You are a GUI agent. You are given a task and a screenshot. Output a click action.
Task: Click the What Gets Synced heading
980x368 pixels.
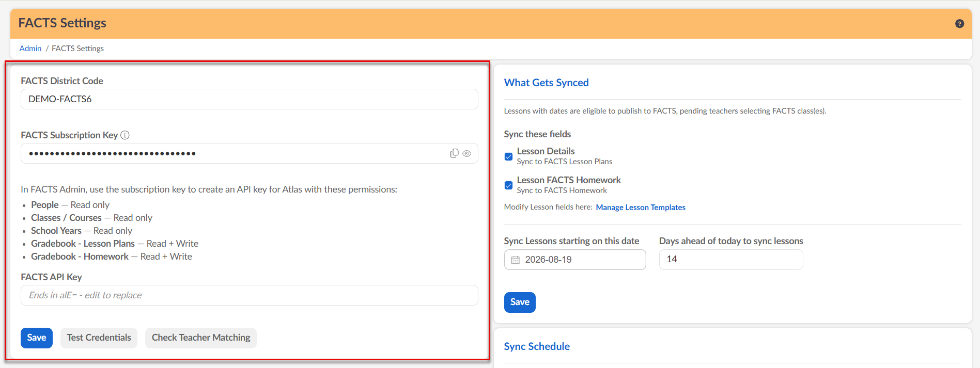click(x=547, y=83)
